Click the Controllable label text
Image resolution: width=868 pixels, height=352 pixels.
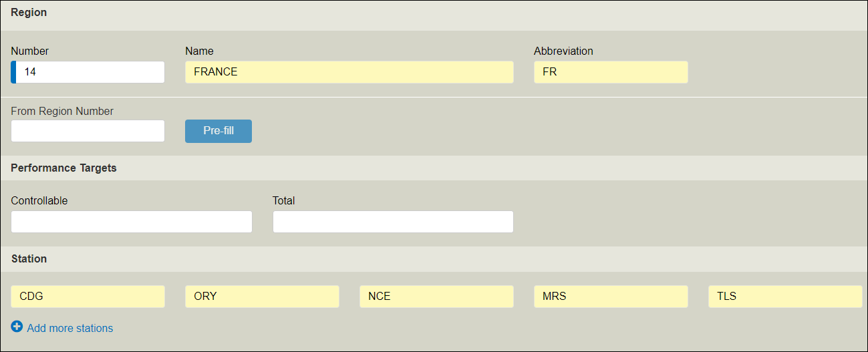39,200
